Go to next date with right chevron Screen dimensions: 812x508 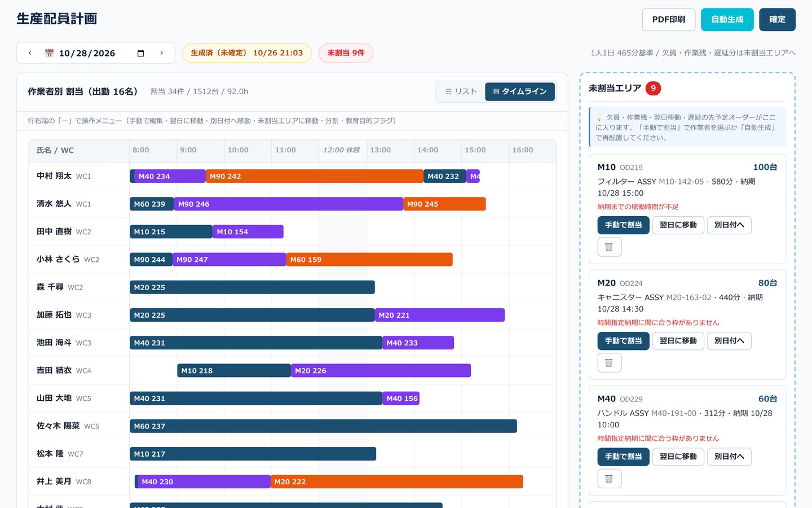click(x=162, y=53)
